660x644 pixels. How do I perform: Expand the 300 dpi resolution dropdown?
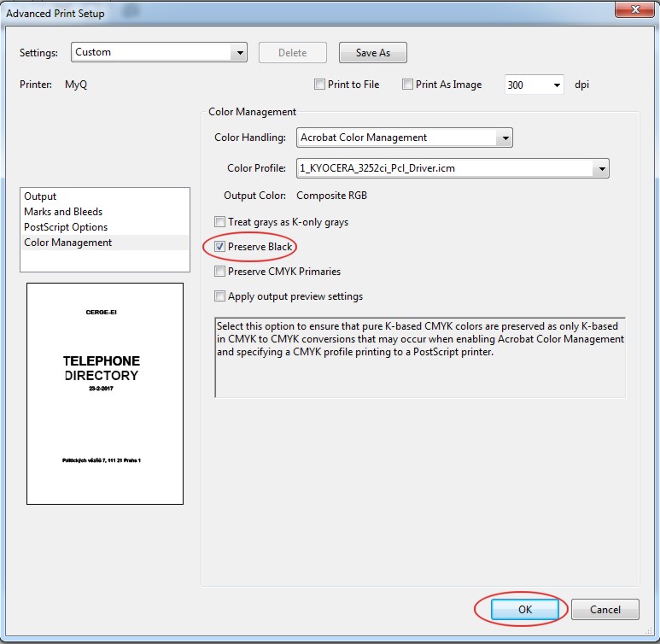[x=557, y=85]
